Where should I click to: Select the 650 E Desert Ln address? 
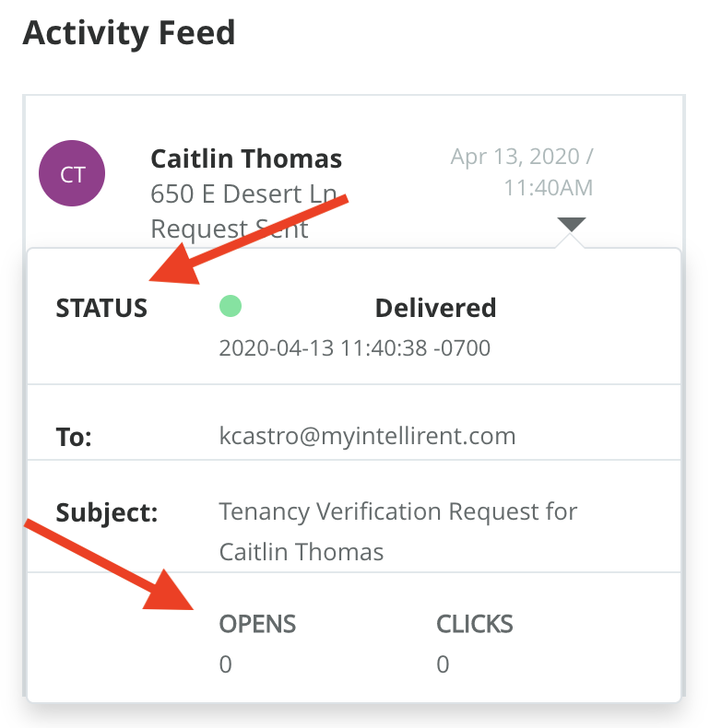pos(239,194)
